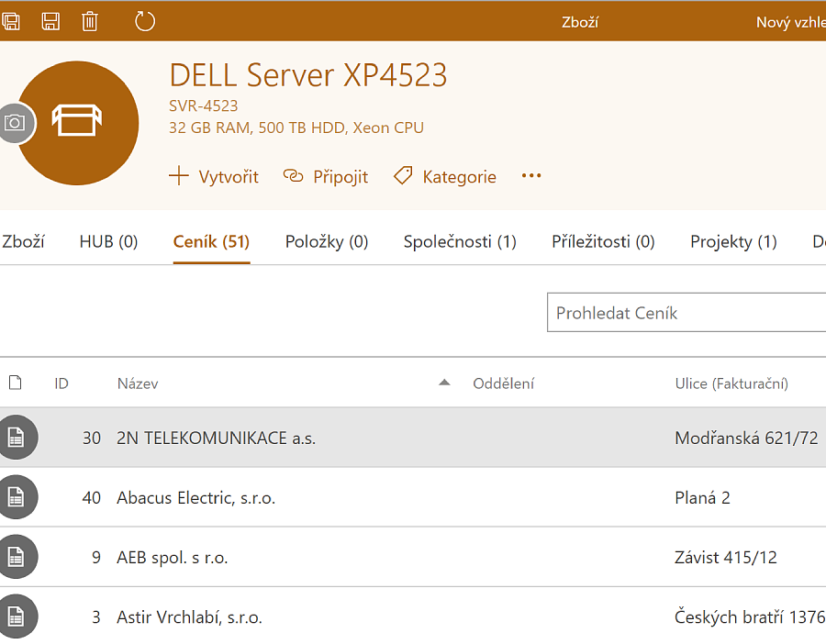The image size is (826, 644).
Task: Open the Kategorie tag button
Action: tap(445, 176)
